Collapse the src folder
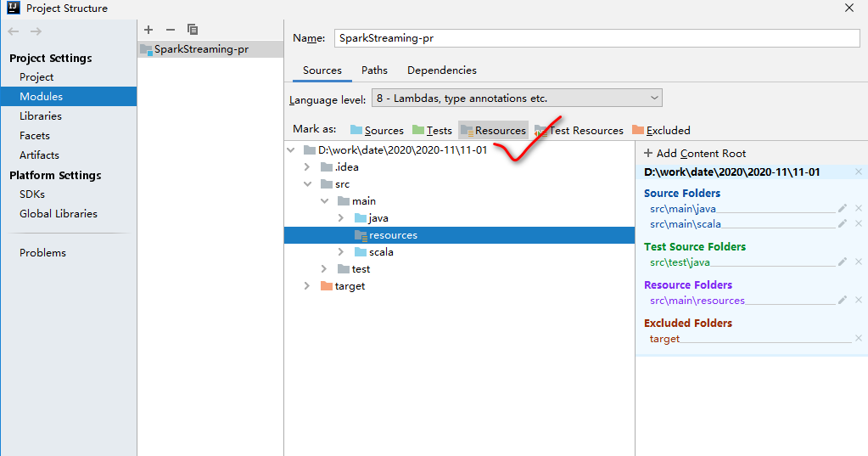The height and width of the screenshot is (456, 868). 307,184
